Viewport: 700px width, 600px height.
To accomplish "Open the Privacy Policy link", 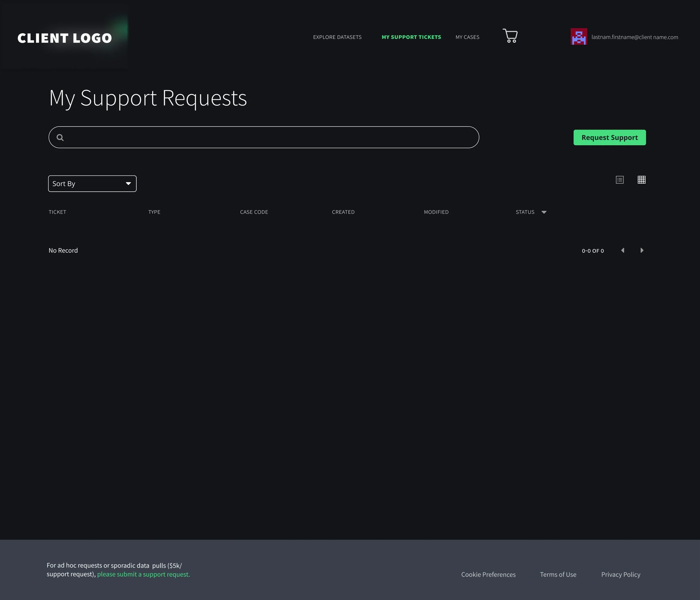I will pos(620,575).
